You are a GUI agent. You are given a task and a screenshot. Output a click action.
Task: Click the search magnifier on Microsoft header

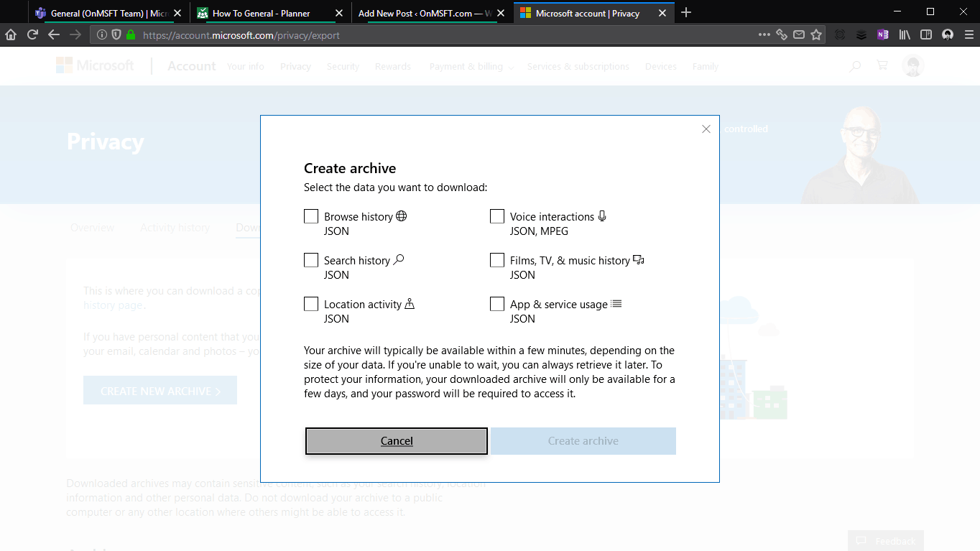pos(855,66)
